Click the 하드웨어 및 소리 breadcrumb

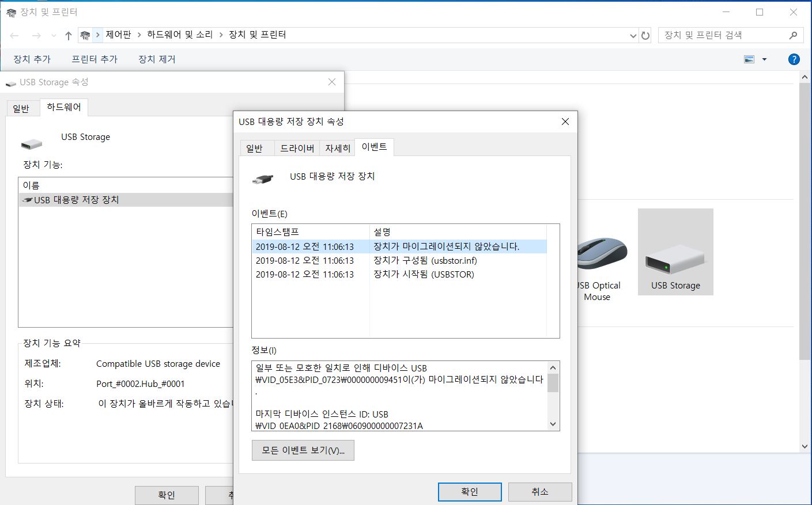pyautogui.click(x=180, y=35)
